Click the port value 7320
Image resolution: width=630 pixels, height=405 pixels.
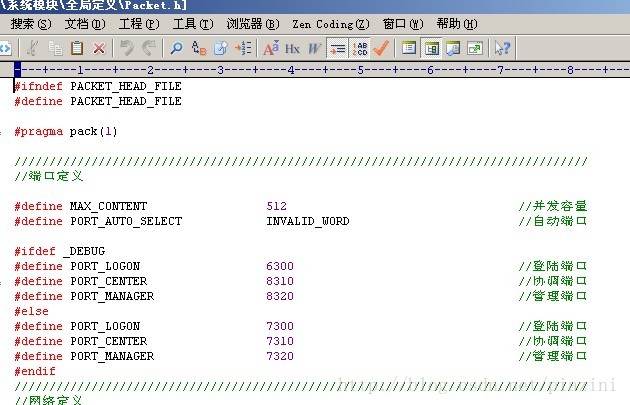280,356
